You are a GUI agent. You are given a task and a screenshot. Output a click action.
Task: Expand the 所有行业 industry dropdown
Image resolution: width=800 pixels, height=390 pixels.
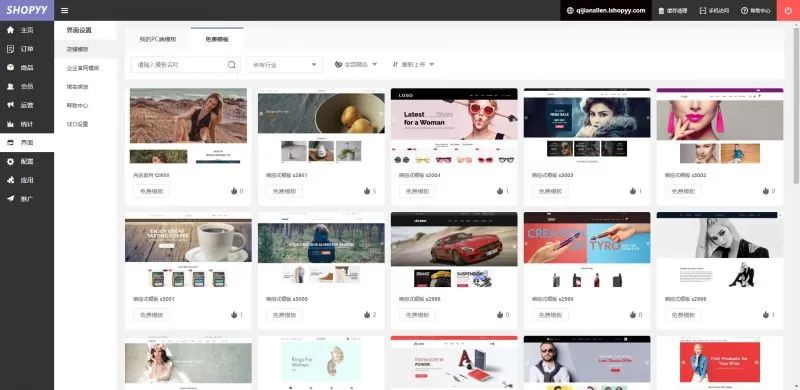point(285,65)
